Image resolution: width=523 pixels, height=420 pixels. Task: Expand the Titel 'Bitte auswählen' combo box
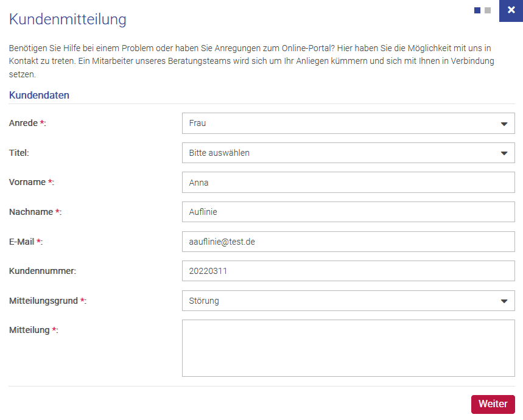pos(341,153)
